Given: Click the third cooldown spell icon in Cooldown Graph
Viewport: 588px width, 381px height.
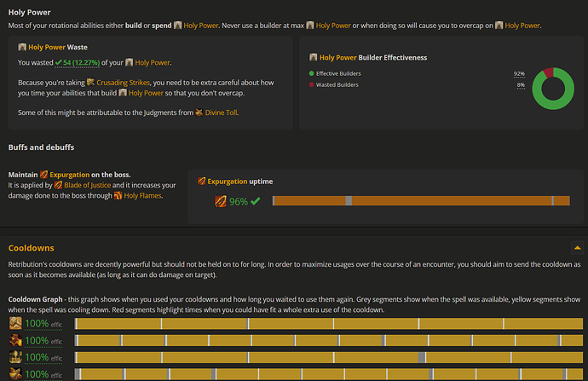Looking at the screenshot, I should (15, 357).
